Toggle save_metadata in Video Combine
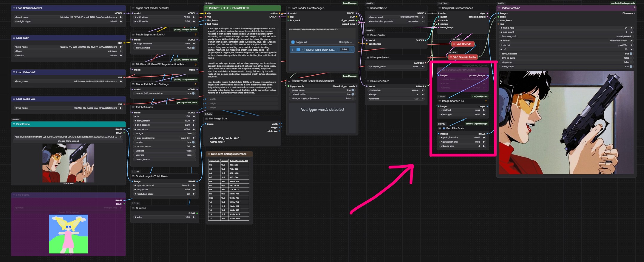 (x=631, y=54)
